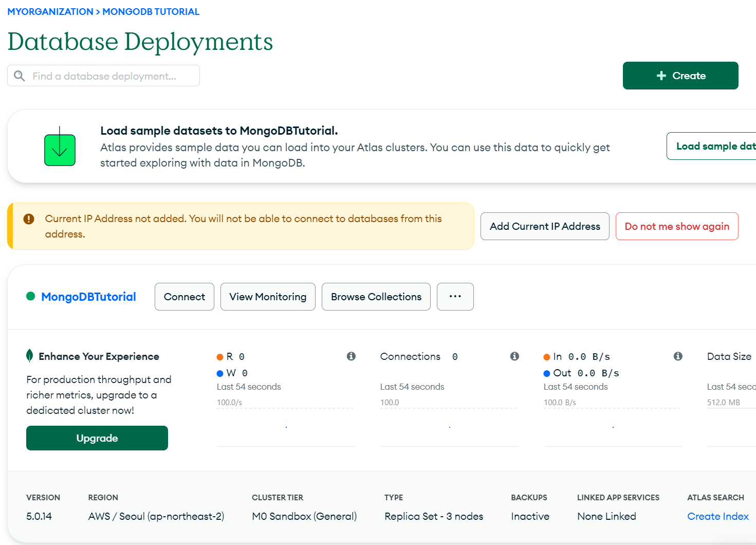This screenshot has height=545, width=756.
Task: Click the warning exclamation icon in the IP banner
Action: pos(29,219)
